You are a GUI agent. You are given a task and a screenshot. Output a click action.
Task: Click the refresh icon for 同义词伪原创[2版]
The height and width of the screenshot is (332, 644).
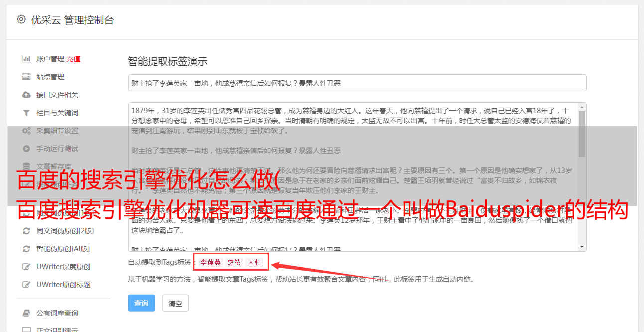pos(26,231)
